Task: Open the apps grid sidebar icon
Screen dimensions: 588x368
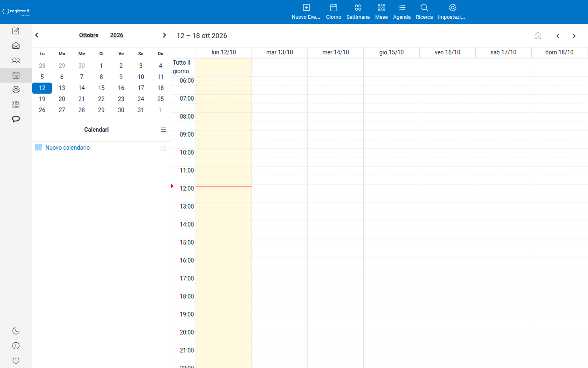Action: pyautogui.click(x=16, y=105)
